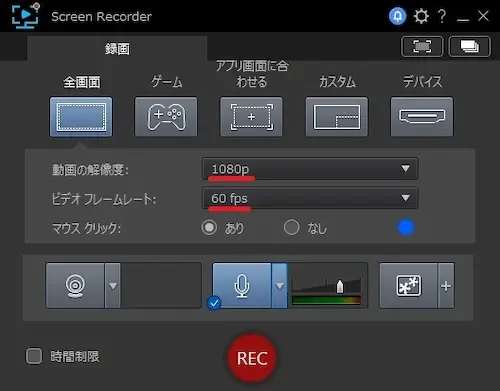Click the blue checkmark badge on the microphone
Screen dimensions: 500x391
214,303
